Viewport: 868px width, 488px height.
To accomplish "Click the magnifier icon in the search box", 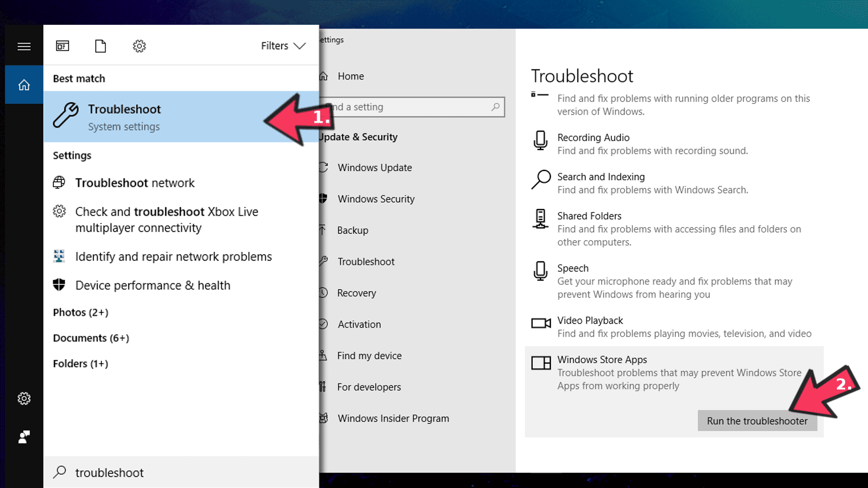I will tap(60, 471).
